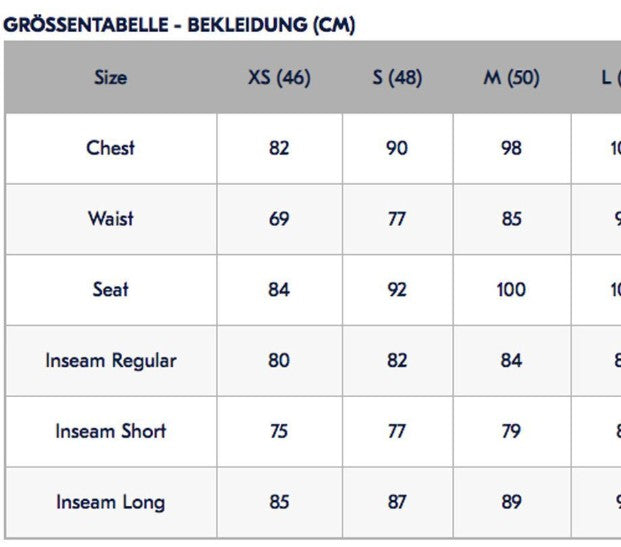Select the Chest row label
The image size is (621, 547).
[110, 148]
